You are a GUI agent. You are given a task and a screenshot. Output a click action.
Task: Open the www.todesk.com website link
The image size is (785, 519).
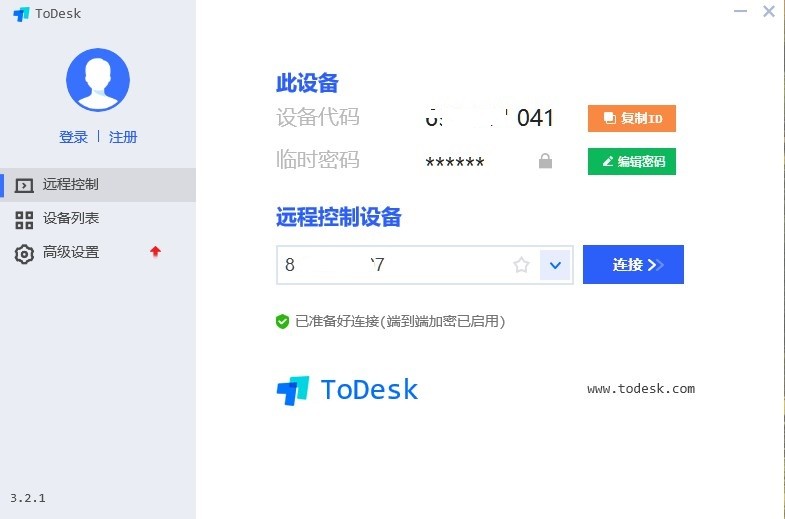[641, 389]
